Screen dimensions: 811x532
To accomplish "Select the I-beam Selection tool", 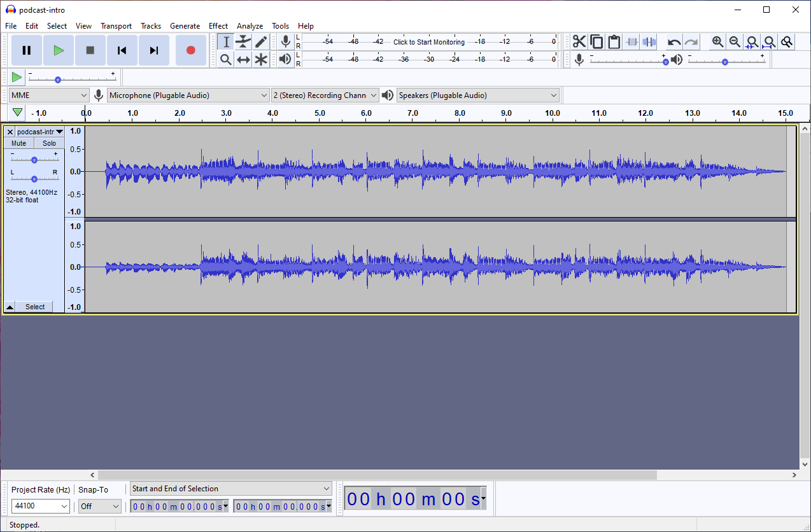I will [x=225, y=42].
